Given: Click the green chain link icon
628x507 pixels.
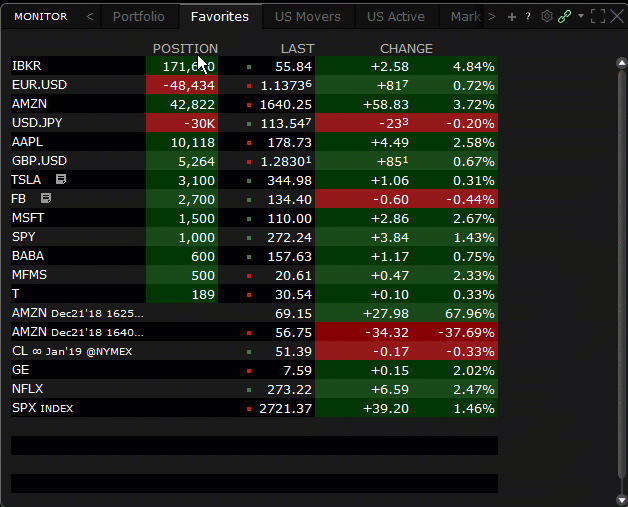Looking at the screenshot, I should [564, 16].
